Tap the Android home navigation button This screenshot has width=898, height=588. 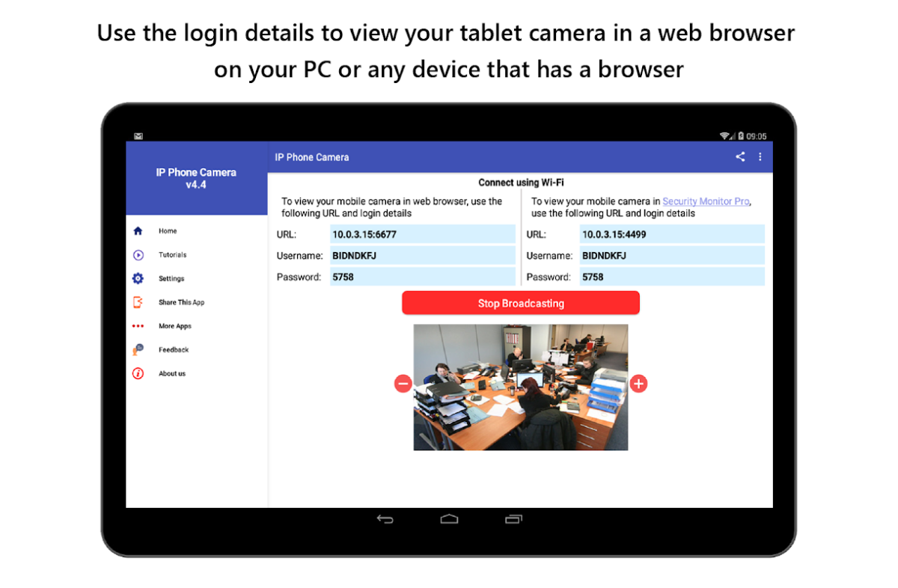tap(449, 518)
